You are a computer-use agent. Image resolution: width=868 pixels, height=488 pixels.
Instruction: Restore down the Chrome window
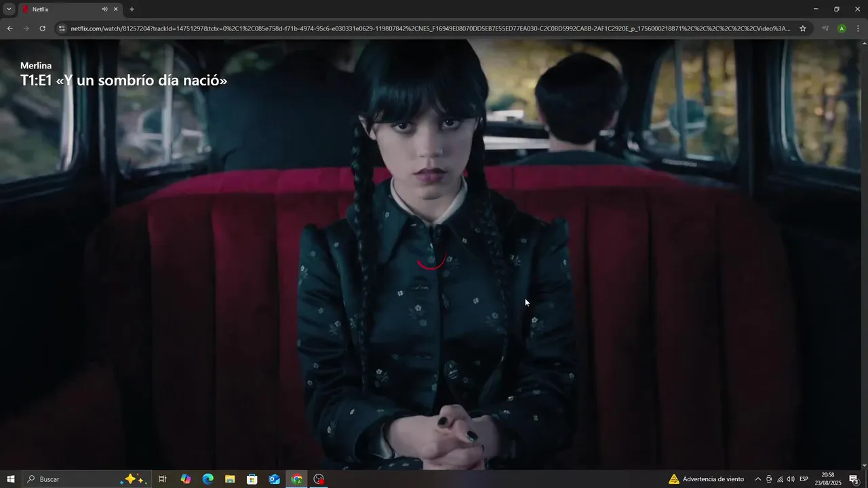coord(837,9)
